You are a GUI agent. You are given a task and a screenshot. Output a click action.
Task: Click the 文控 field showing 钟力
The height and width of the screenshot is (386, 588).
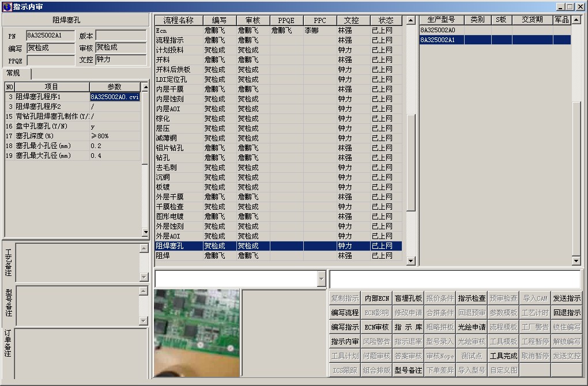click(x=120, y=59)
